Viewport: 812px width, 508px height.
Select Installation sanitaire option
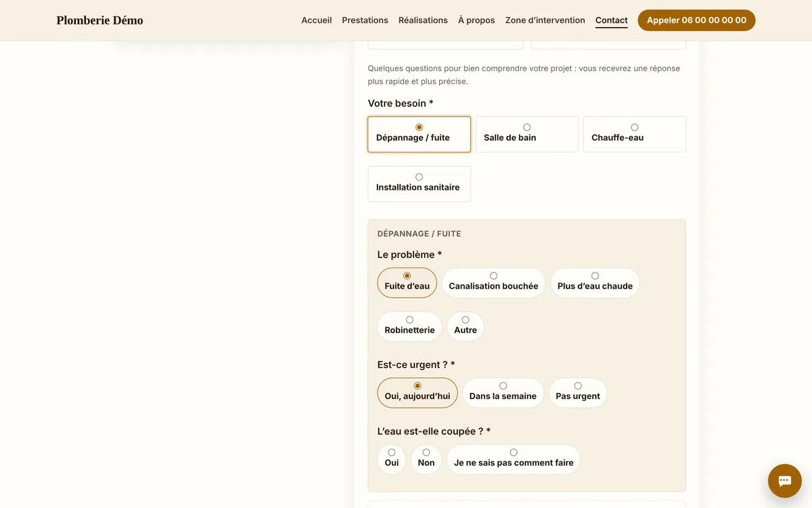point(419,184)
